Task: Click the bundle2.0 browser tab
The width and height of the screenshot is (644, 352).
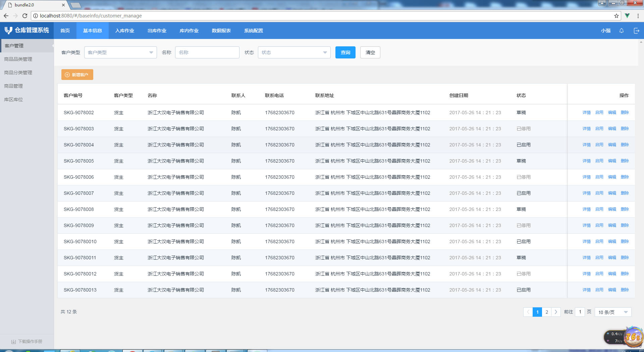Action: 35,5
